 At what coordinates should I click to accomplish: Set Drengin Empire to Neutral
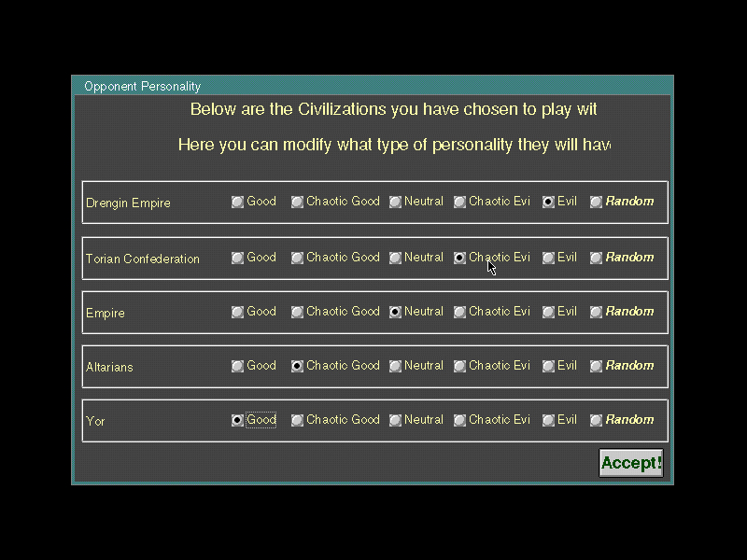(x=395, y=202)
